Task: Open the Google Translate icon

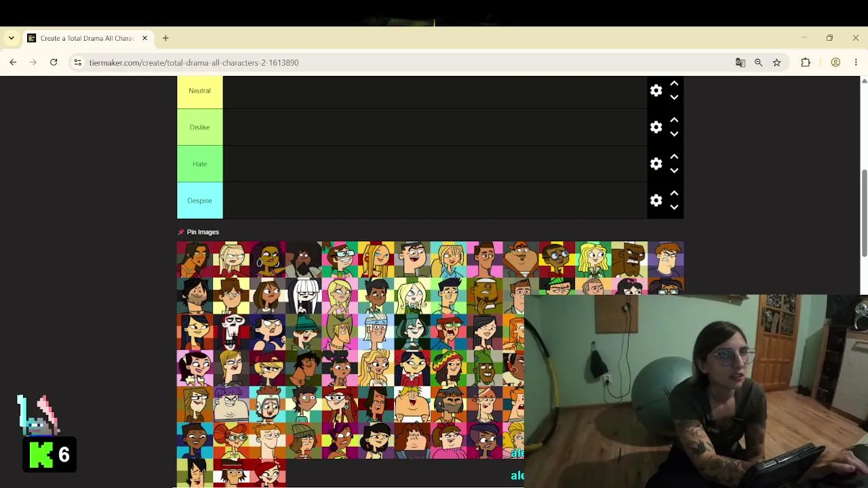Action: [x=741, y=62]
